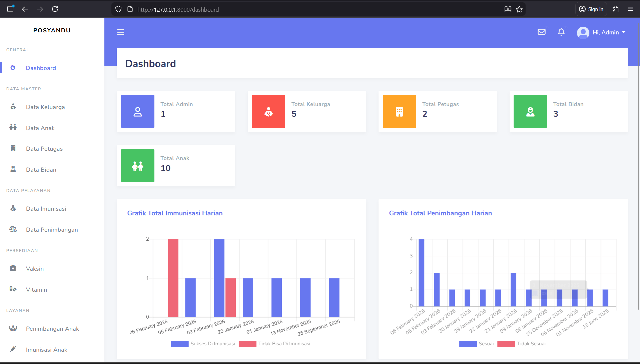
Task: Open Data Keluarga menu item
Action: coord(52,107)
